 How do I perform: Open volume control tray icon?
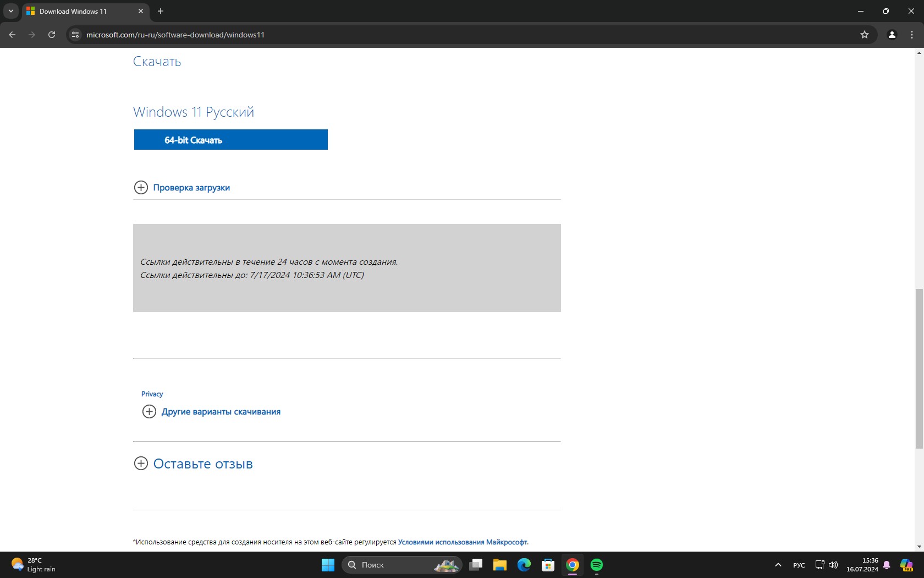833,565
